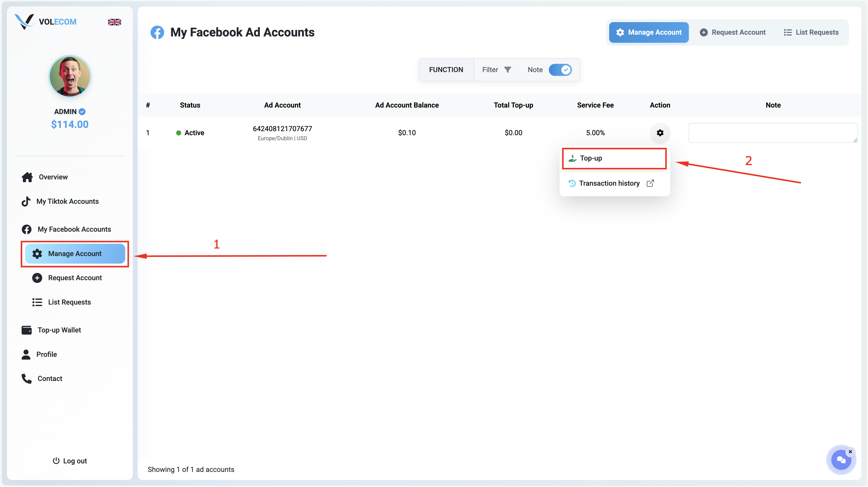Click Status column header
Viewport: 868px width, 487px height.
tap(190, 105)
